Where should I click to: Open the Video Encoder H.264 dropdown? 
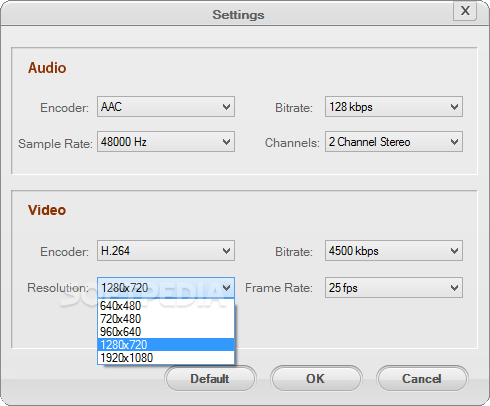166,251
